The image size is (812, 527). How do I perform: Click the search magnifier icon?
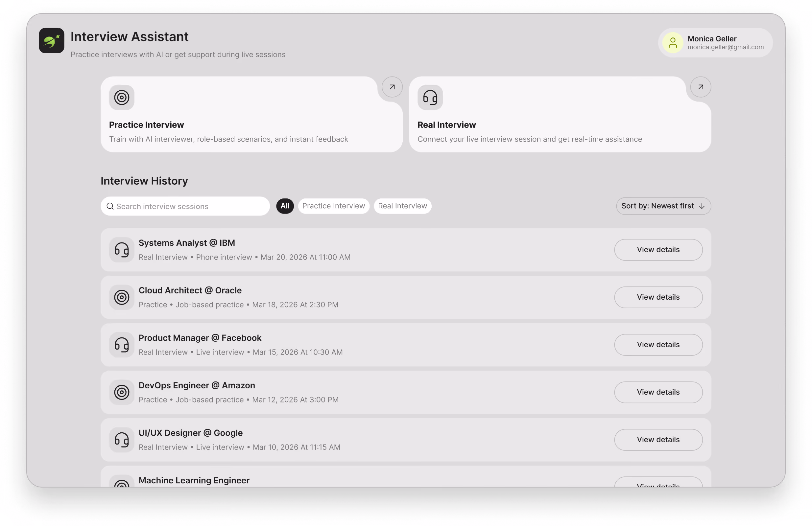pos(110,206)
